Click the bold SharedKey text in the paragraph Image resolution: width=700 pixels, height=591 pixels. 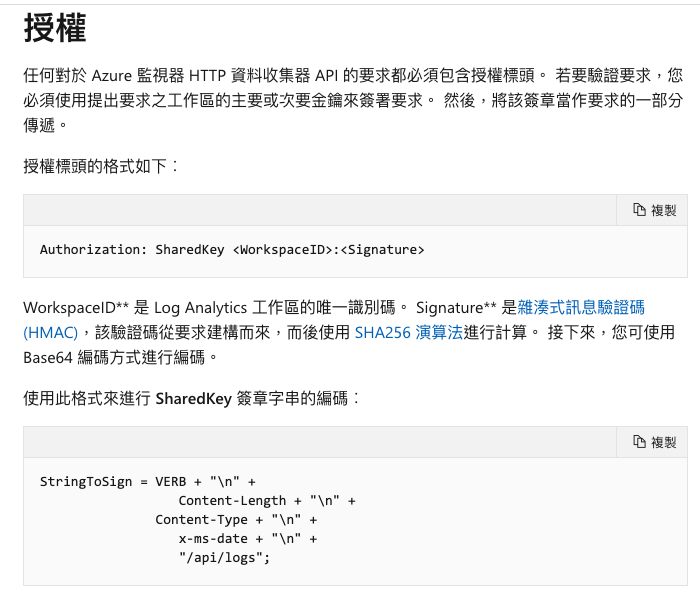(x=193, y=399)
